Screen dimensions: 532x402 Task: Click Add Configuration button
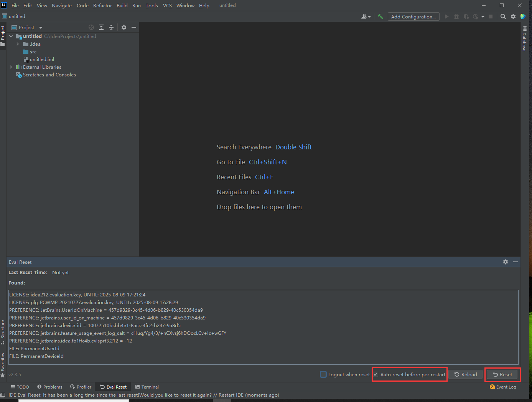[413, 17]
